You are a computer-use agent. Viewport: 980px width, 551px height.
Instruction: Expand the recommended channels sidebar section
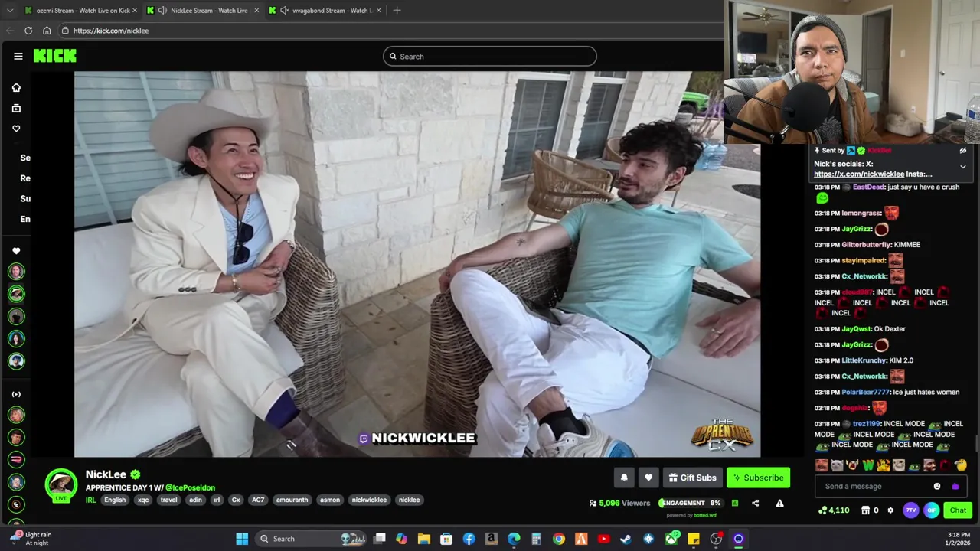[x=16, y=394]
